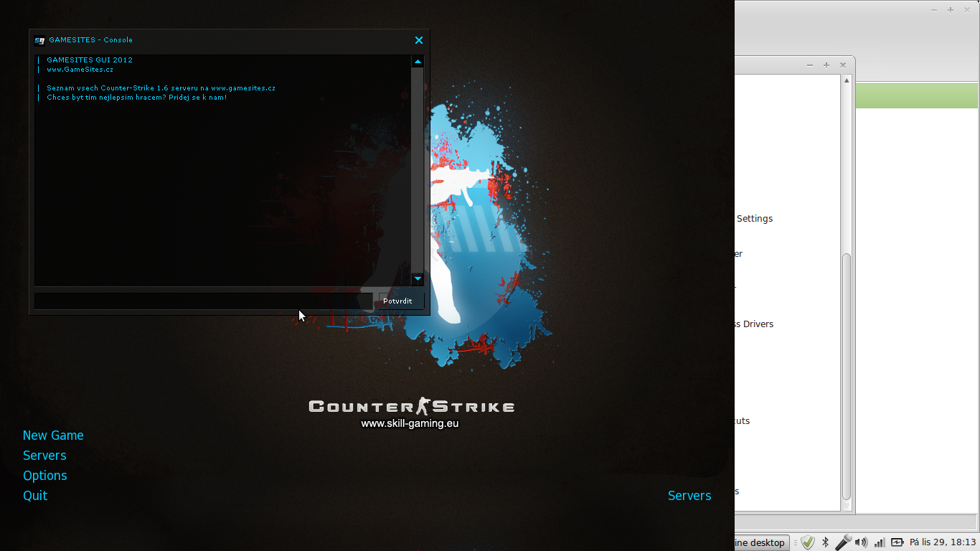Close the inner background window with scrollbar
The height and width of the screenshot is (551, 980).
click(843, 65)
